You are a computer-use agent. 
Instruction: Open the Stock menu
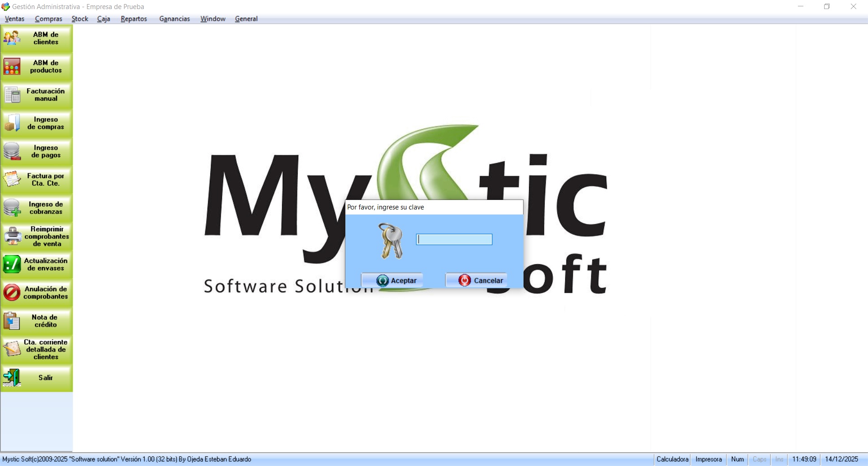coord(80,19)
